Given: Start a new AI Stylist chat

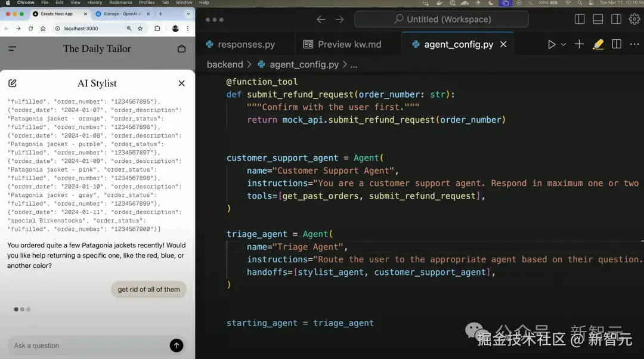Looking at the screenshot, I should [13, 83].
